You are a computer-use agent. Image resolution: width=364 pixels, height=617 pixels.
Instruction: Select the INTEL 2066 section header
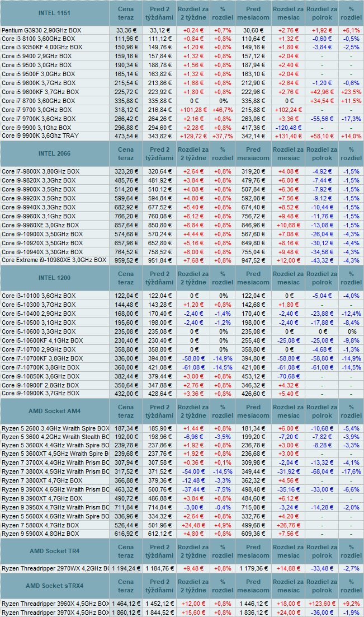(55, 153)
